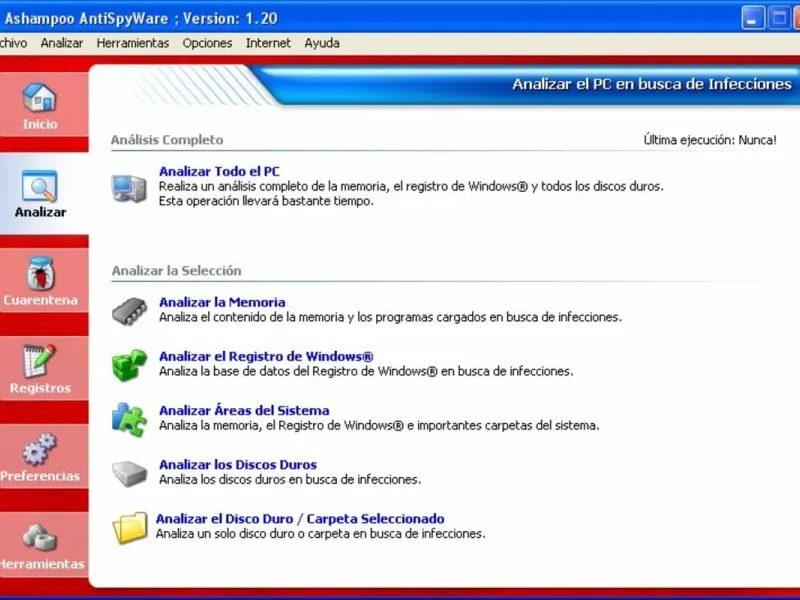The image size is (800, 600).
Task: Open the Herramientas menu in menu bar
Action: (133, 43)
